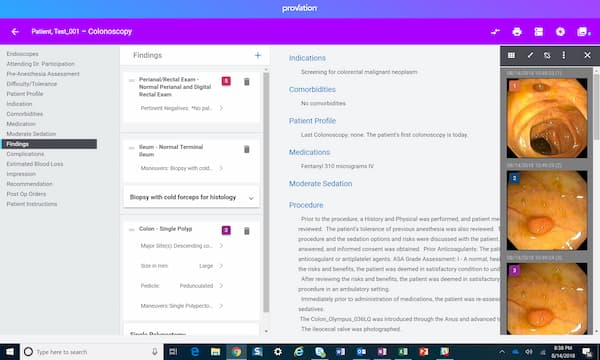Select highlighted Findings sidebar item
The image size is (600, 360).
pyautogui.click(x=49, y=144)
